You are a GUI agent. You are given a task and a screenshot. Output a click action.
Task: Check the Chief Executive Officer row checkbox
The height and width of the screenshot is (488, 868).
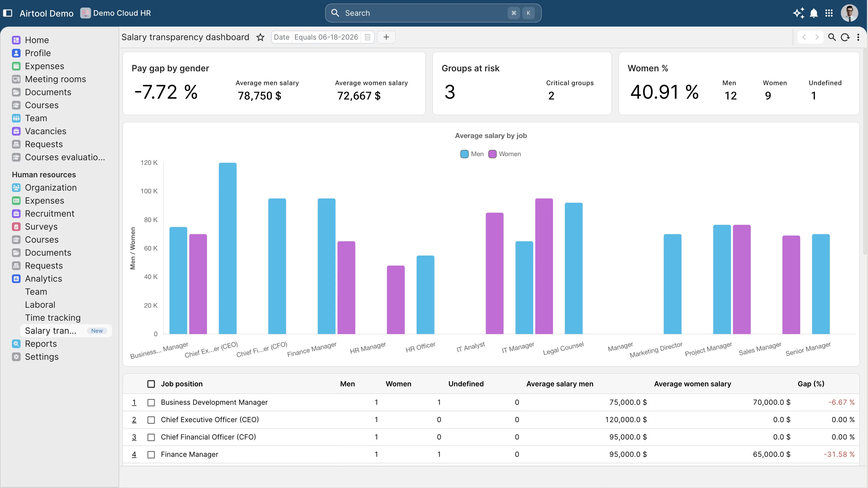(x=151, y=420)
